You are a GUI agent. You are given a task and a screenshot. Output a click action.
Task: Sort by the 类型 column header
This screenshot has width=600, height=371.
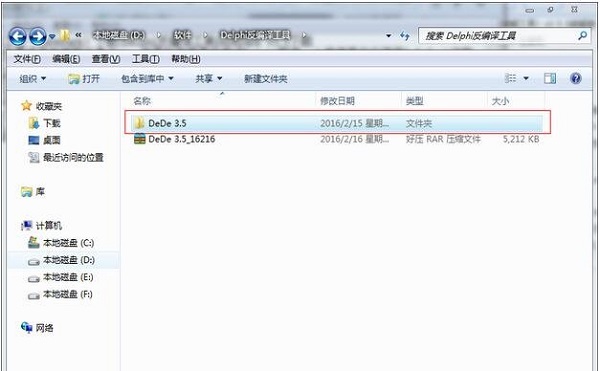coord(414,101)
